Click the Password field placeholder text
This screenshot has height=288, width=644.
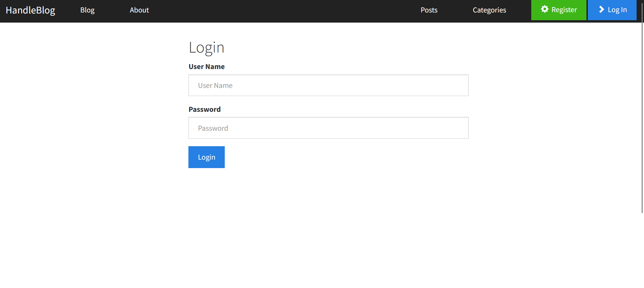tap(213, 128)
